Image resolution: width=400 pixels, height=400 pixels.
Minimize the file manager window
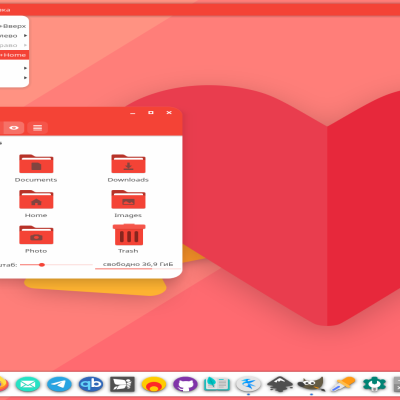coord(133,113)
